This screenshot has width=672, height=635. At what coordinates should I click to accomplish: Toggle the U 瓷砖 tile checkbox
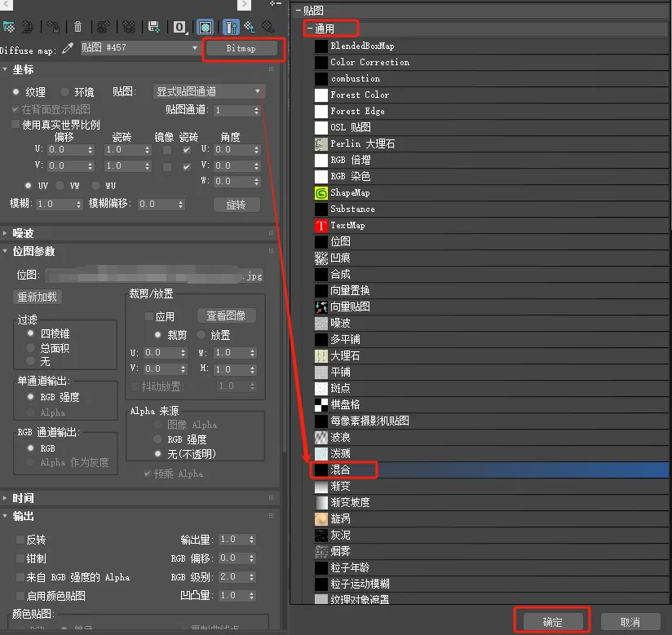point(187,150)
